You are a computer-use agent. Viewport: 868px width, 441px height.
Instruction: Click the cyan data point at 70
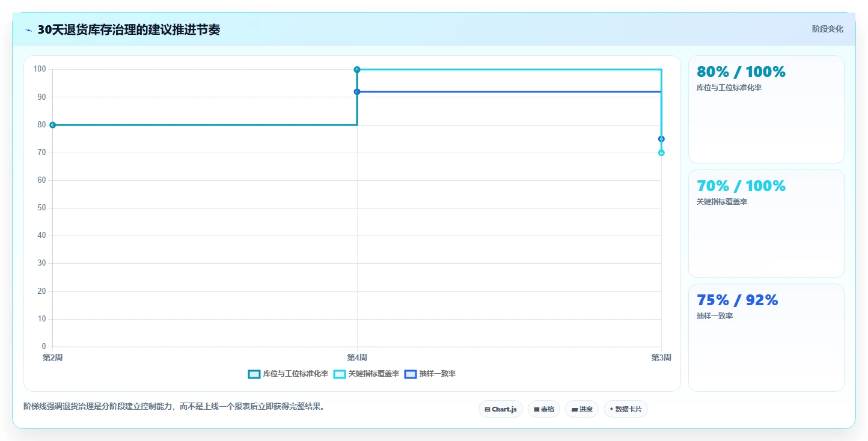click(661, 153)
